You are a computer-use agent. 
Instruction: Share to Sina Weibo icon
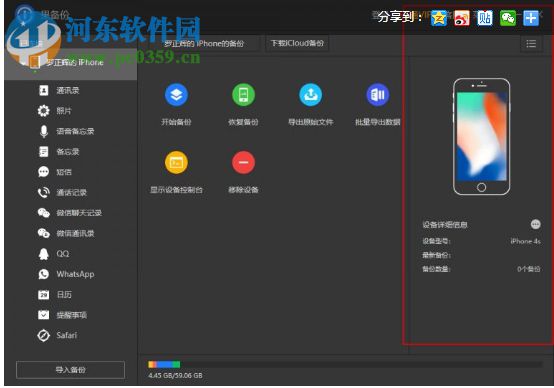click(462, 18)
